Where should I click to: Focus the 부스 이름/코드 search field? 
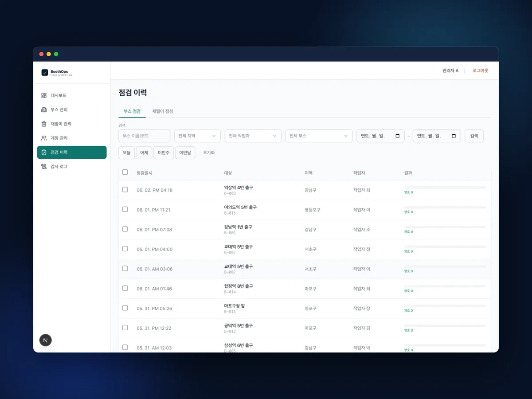(x=145, y=136)
